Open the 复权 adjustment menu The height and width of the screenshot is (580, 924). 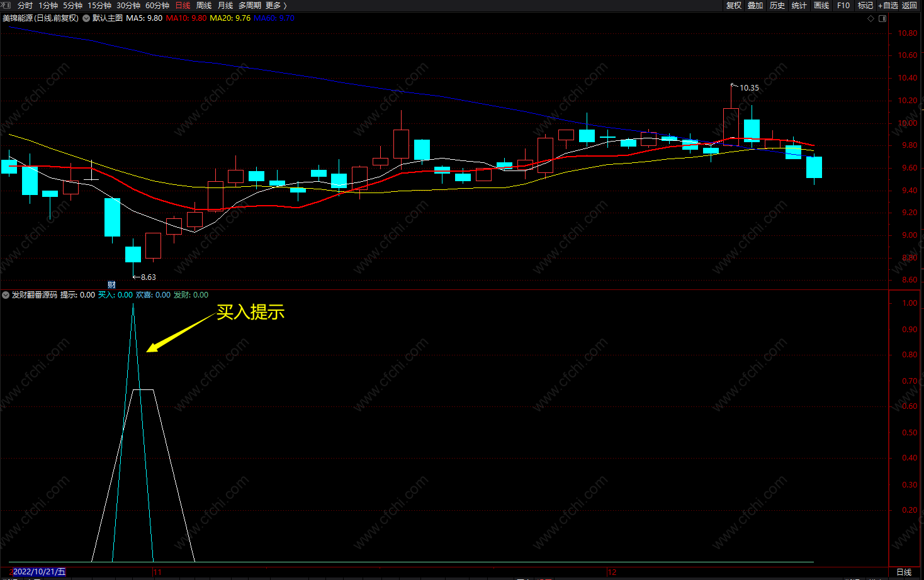(734, 5)
